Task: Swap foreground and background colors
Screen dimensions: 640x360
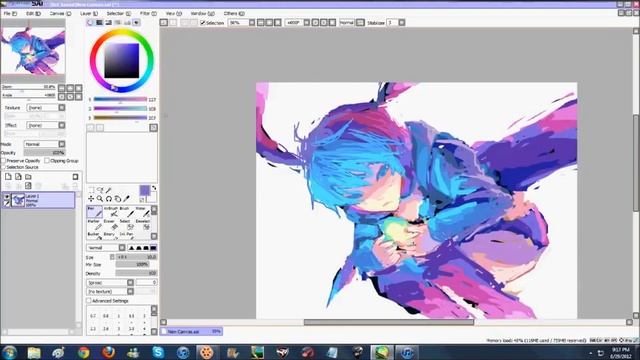Action: pyautogui.click(x=154, y=188)
